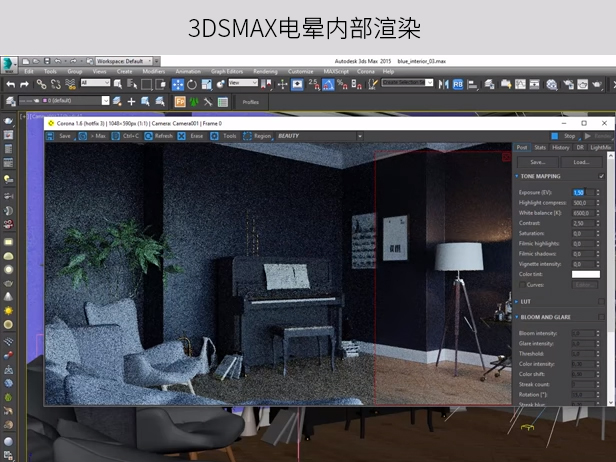616x462 pixels.
Task: Copy the render with the Ctrl+C button
Action: [x=126, y=136]
